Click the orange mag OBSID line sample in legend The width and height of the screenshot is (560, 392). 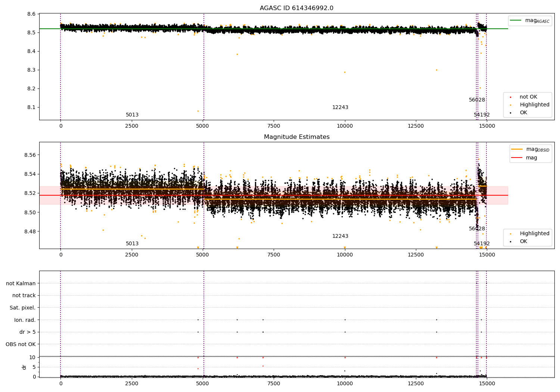pos(517,149)
